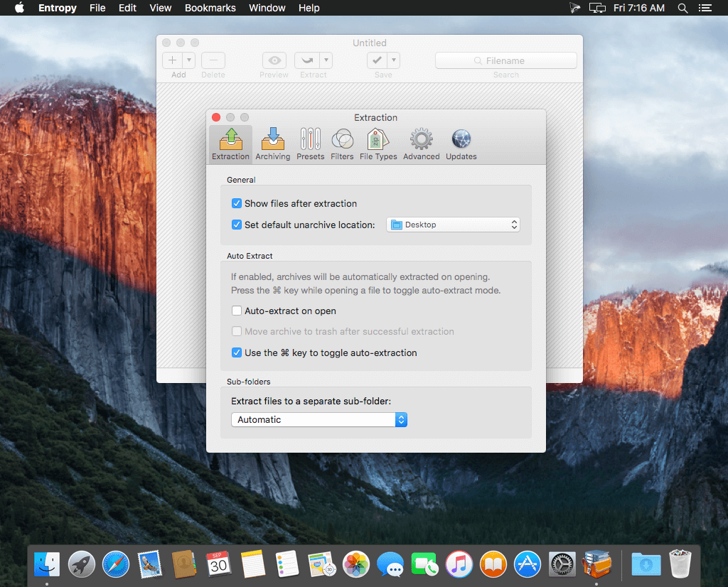The width and height of the screenshot is (728, 587).
Task: Open the Downloads folder in the Dock
Action: tap(646, 564)
